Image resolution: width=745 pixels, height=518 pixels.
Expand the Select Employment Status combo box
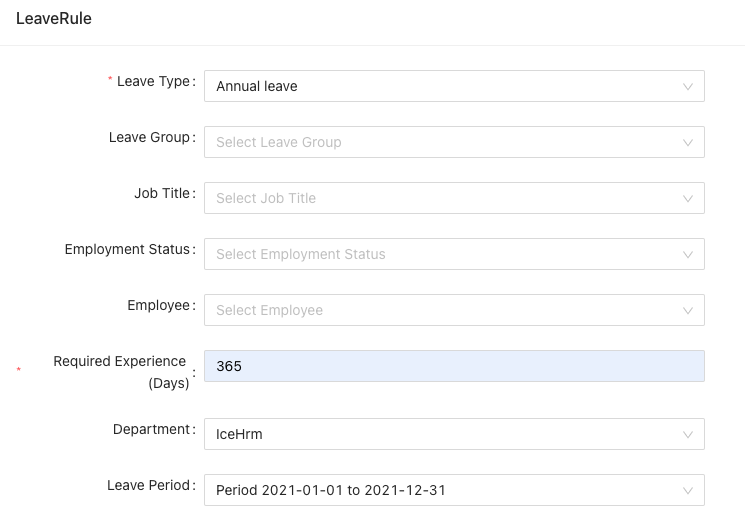454,254
